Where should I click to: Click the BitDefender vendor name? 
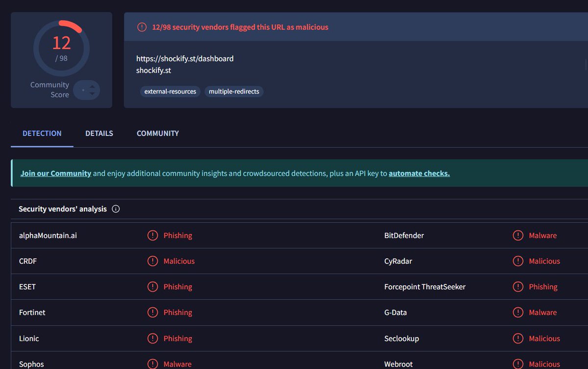click(x=404, y=235)
